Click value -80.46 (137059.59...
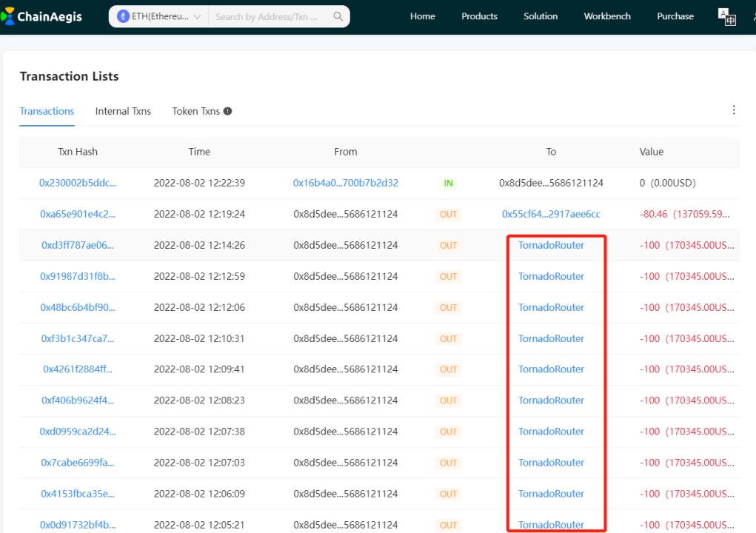756x533 pixels. pos(685,214)
